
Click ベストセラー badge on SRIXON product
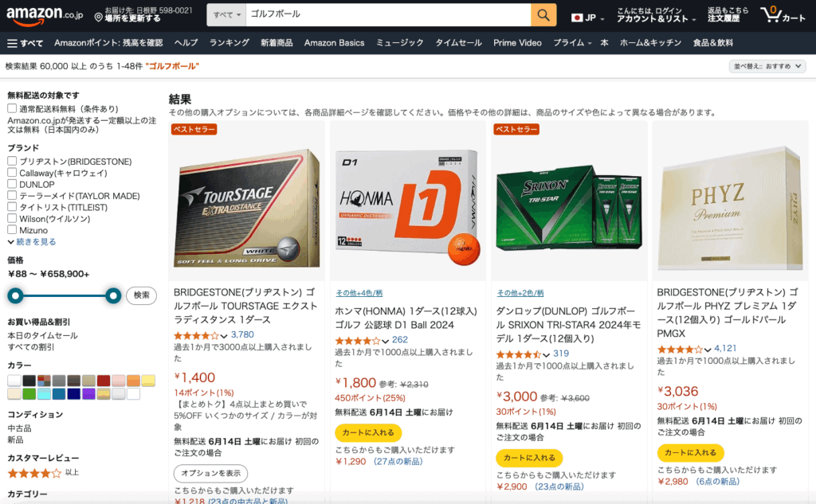click(516, 129)
